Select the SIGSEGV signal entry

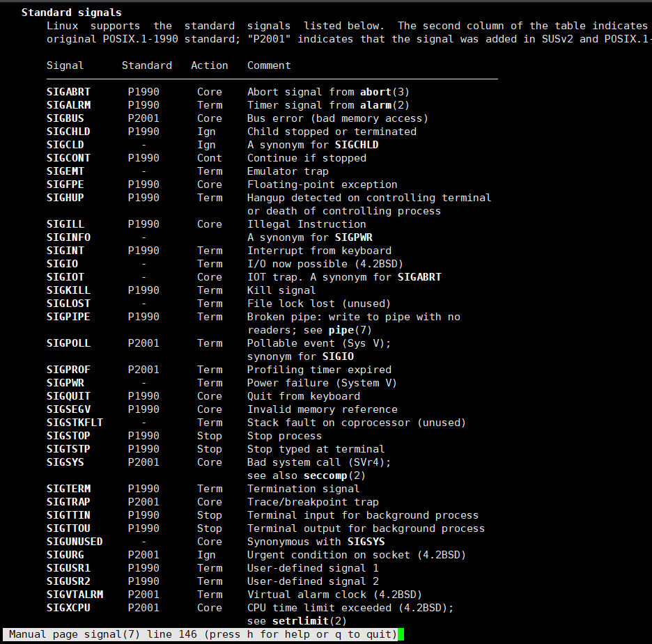click(68, 409)
